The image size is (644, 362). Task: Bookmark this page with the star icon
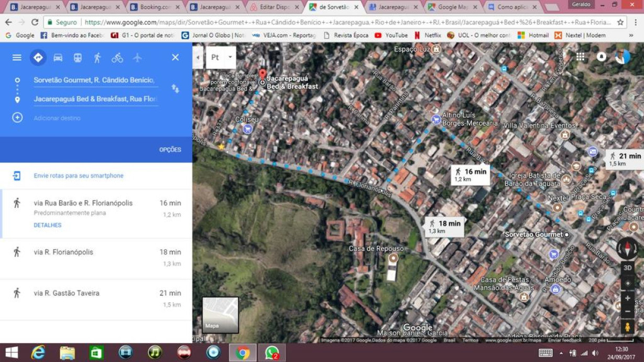[621, 23]
